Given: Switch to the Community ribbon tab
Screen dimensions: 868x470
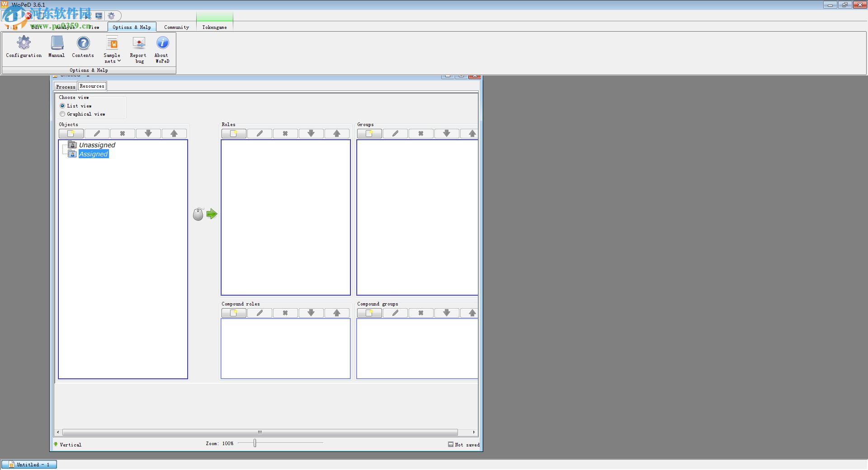Looking at the screenshot, I should pyautogui.click(x=176, y=27).
